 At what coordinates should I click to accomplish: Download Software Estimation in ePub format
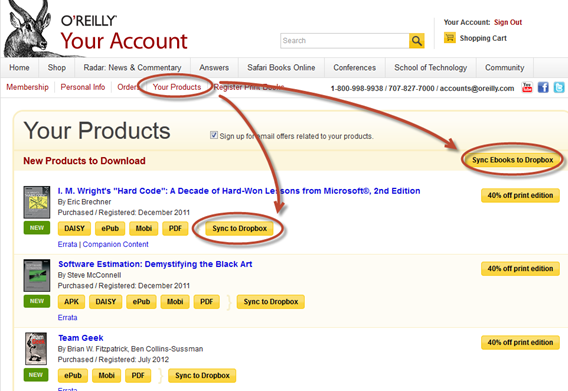pyautogui.click(x=141, y=301)
